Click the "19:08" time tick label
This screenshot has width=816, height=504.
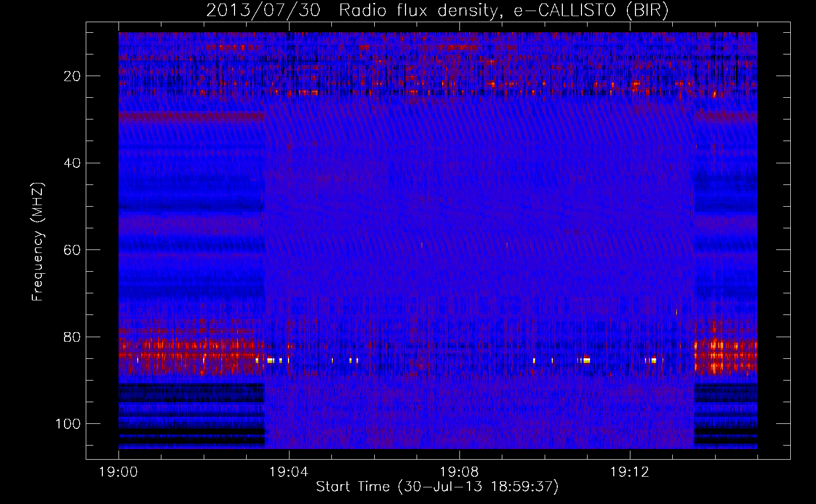(459, 472)
